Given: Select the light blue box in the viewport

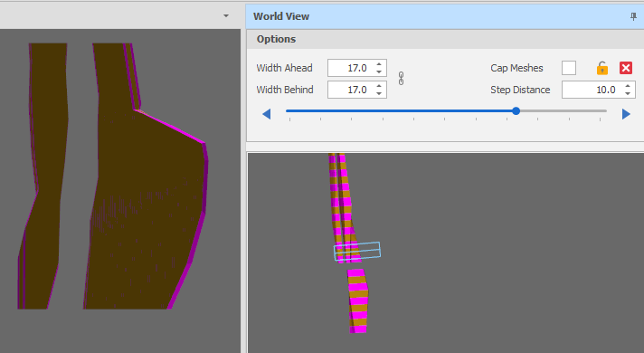Looking at the screenshot, I should pos(357,251).
